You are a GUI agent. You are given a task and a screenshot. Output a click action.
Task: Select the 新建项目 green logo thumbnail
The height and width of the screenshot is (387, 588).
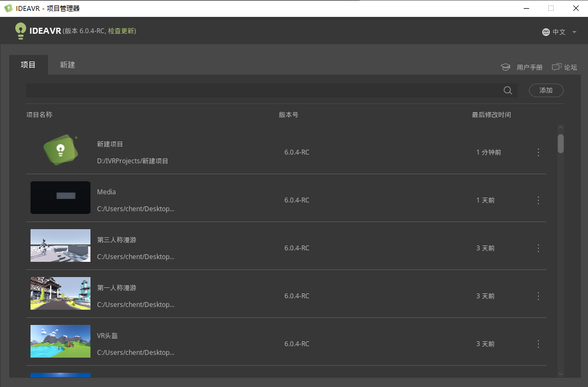pyautogui.click(x=60, y=150)
